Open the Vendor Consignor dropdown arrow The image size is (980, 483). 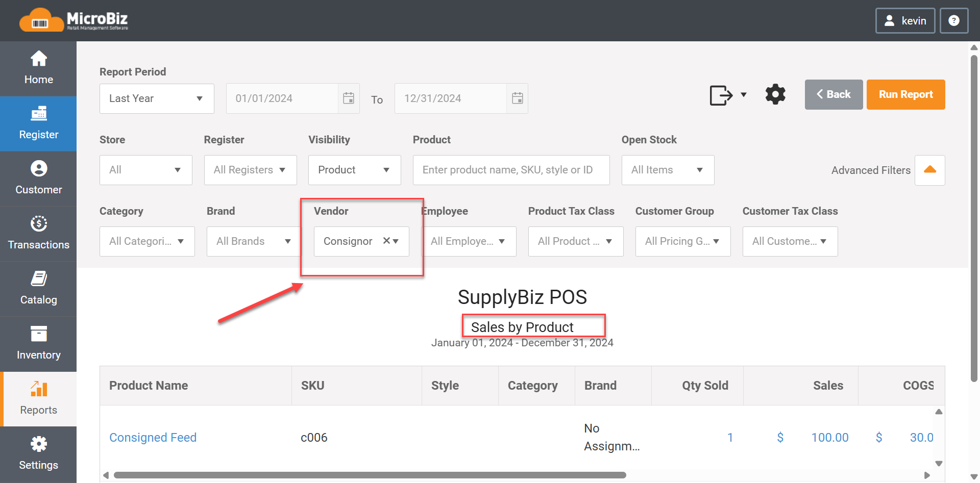[396, 241]
